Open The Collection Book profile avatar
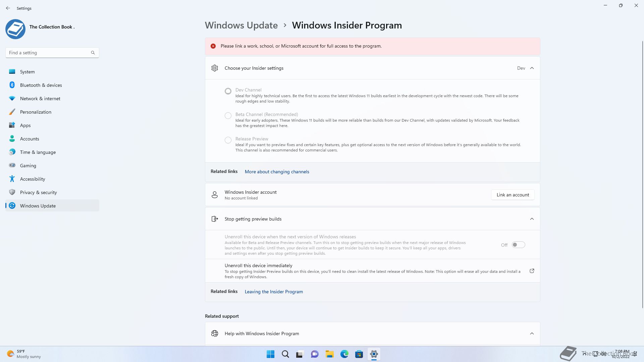 pos(15,29)
